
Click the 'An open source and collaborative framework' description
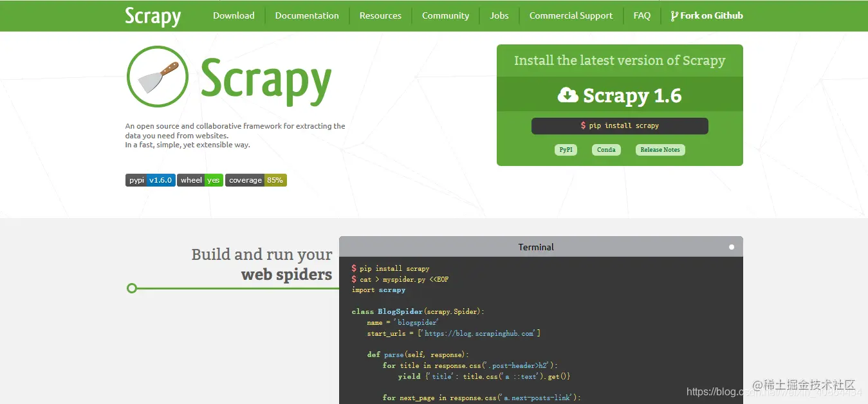(x=235, y=136)
